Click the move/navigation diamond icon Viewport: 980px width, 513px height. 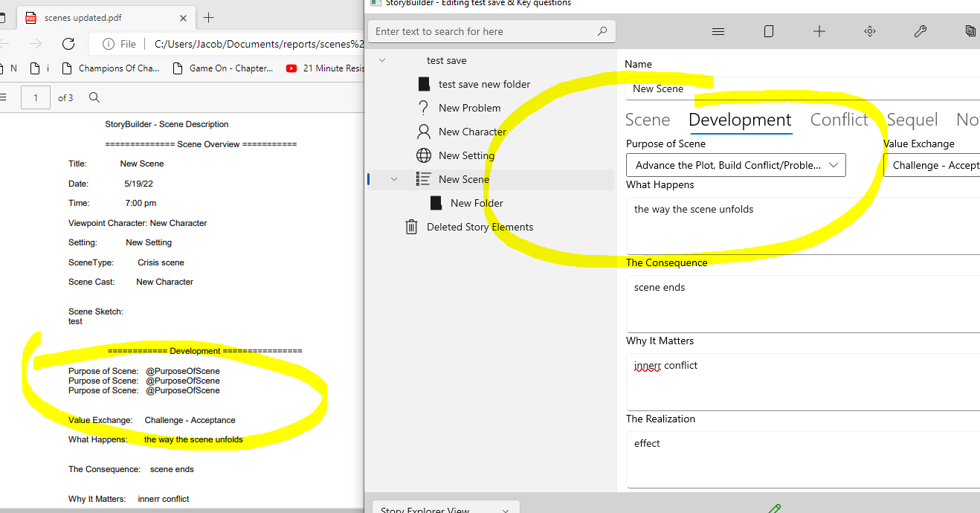[870, 31]
